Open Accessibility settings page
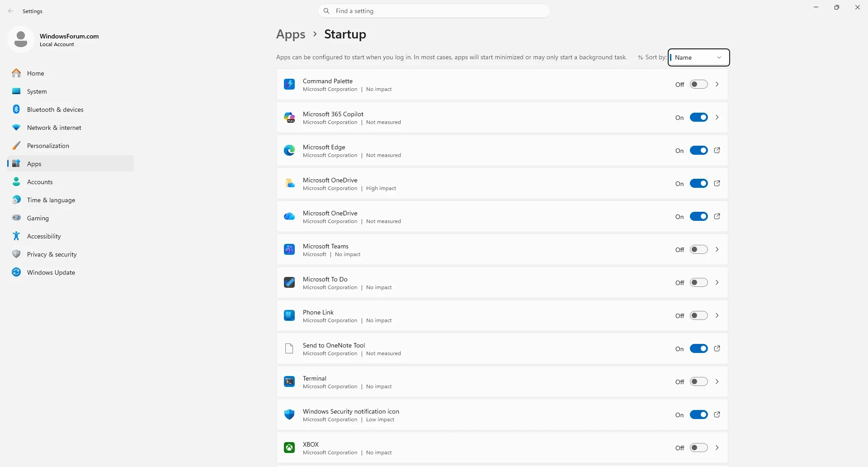 pos(71,236)
